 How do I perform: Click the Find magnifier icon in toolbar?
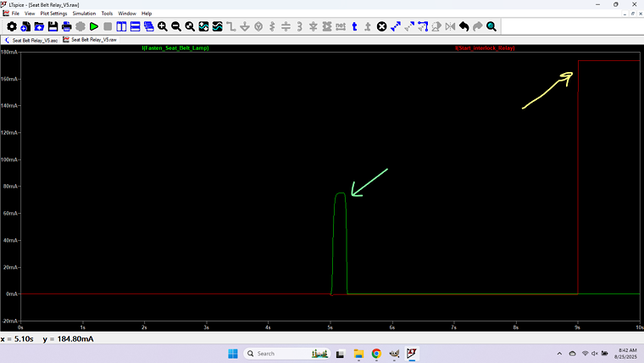(491, 27)
